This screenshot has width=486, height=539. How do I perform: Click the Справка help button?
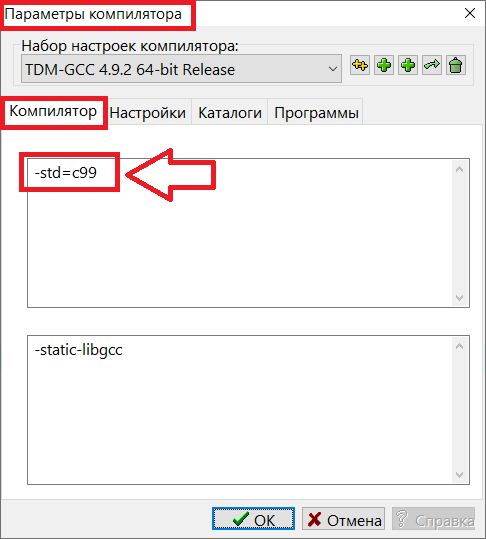[433, 518]
